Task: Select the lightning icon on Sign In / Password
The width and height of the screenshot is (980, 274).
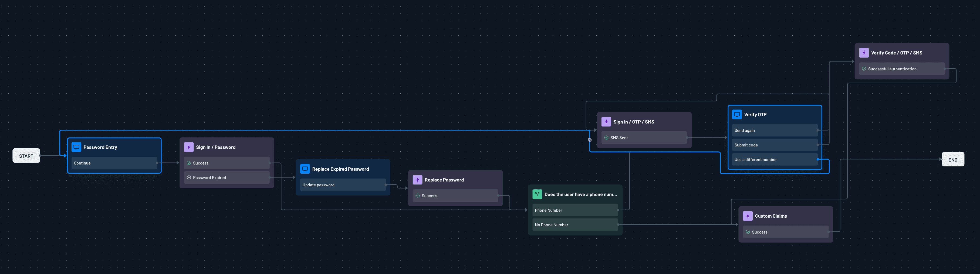Action: coord(189,147)
